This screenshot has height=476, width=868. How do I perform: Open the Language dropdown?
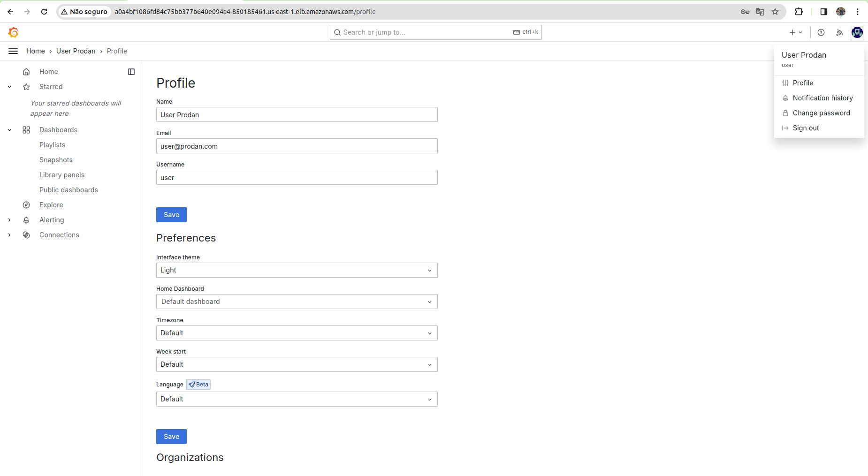tap(297, 399)
